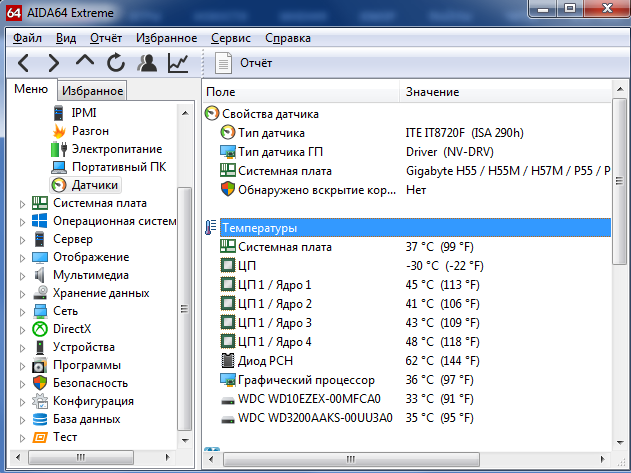Open the Отчёт menu in menu bar

[106, 38]
